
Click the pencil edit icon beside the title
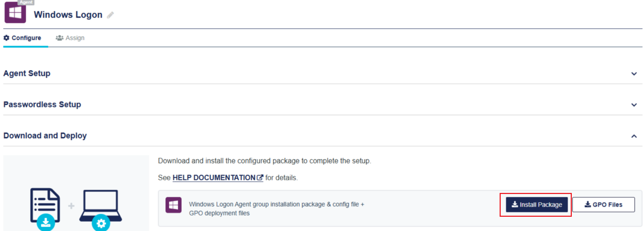click(111, 15)
